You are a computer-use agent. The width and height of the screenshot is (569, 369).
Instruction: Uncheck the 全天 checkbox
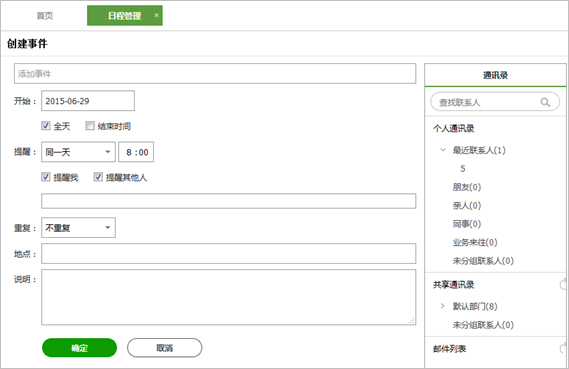(x=46, y=126)
